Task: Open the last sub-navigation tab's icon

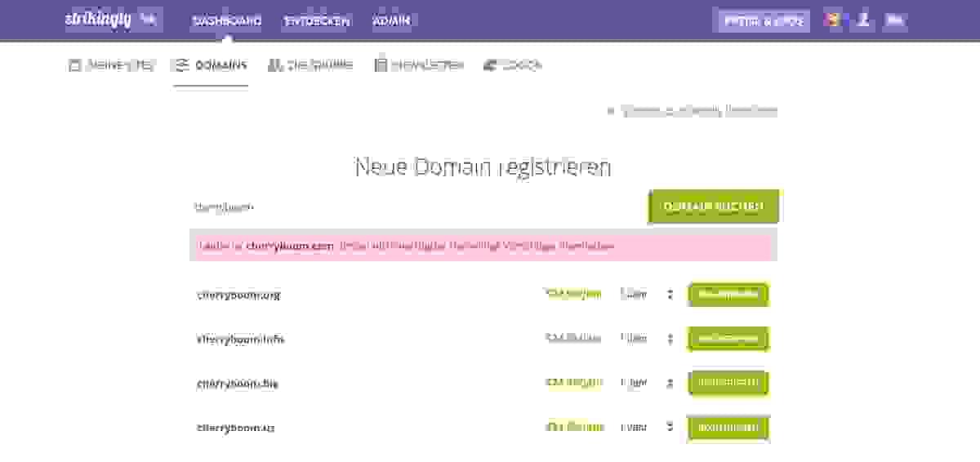Action: pos(490,65)
